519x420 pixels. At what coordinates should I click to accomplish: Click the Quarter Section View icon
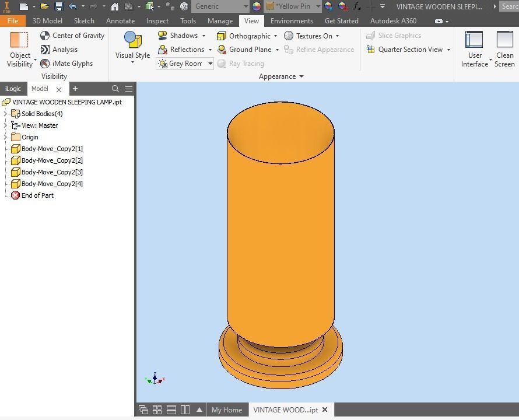[371, 50]
